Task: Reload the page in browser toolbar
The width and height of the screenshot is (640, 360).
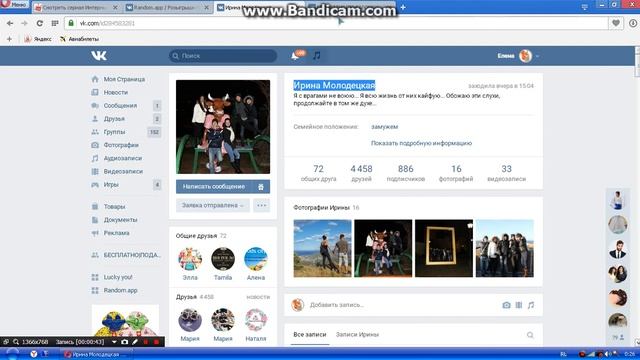Action: point(40,23)
